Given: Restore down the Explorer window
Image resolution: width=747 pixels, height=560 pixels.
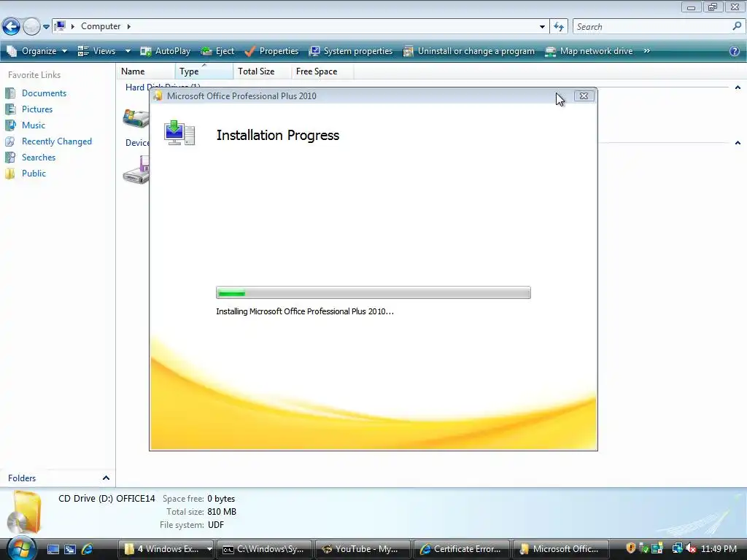Looking at the screenshot, I should click(712, 7).
